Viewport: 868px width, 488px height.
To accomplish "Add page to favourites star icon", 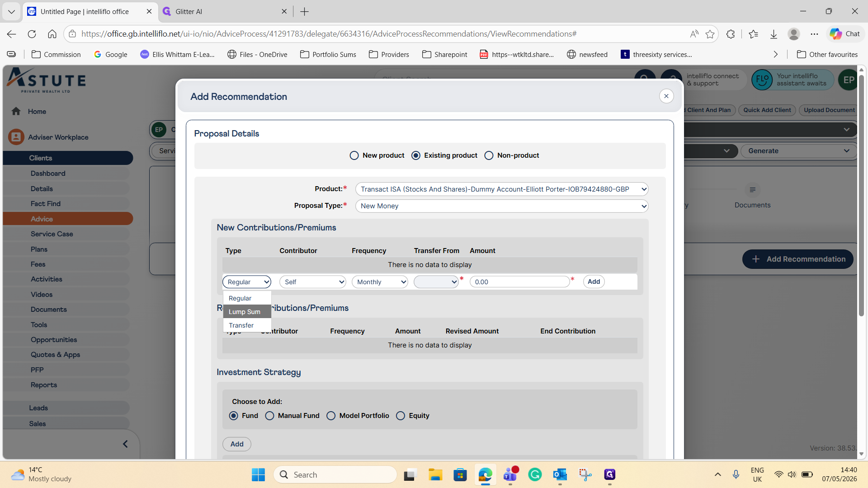I will coord(710,34).
